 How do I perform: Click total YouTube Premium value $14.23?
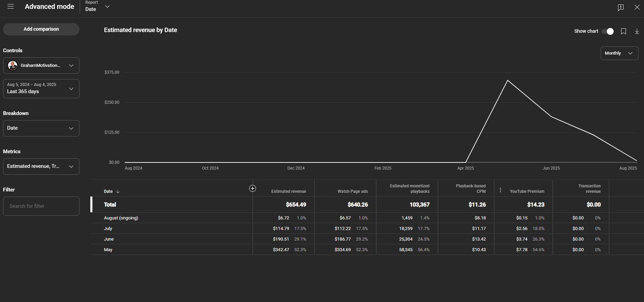tap(536, 205)
